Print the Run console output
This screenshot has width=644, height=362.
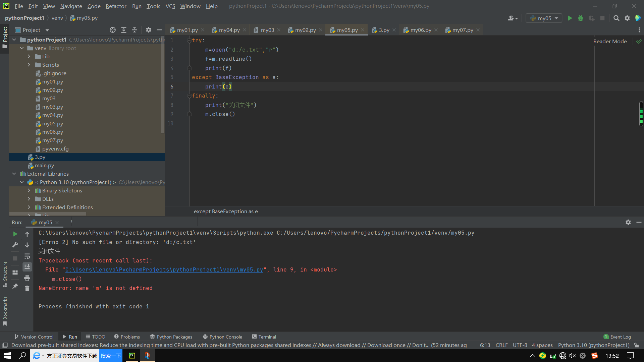[x=27, y=278]
